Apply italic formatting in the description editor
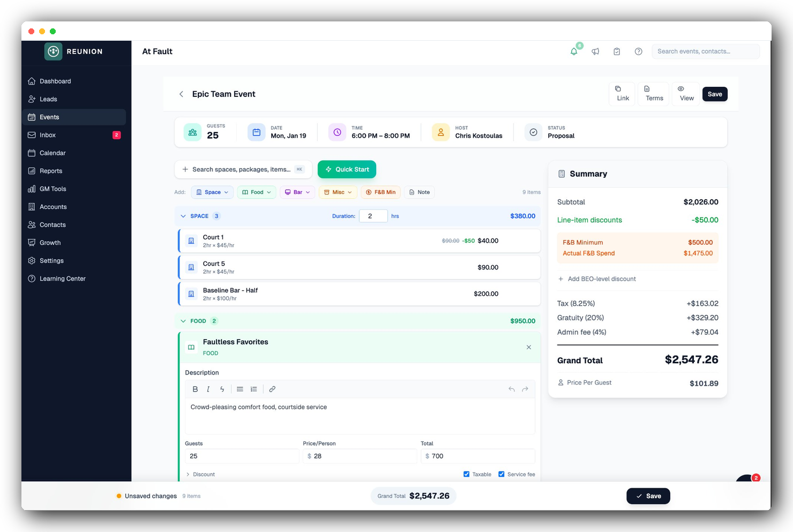This screenshot has height=532, width=793. 208,389
